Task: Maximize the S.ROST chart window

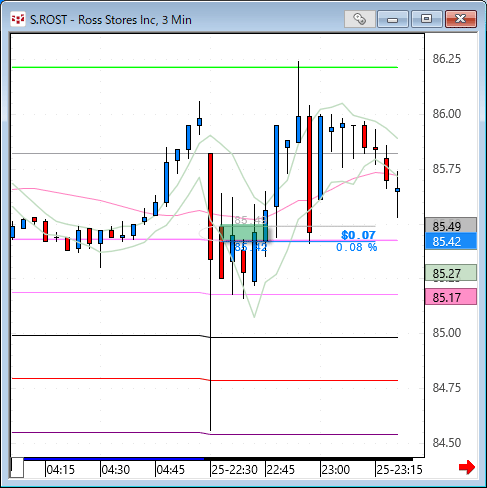Action: click(426, 19)
